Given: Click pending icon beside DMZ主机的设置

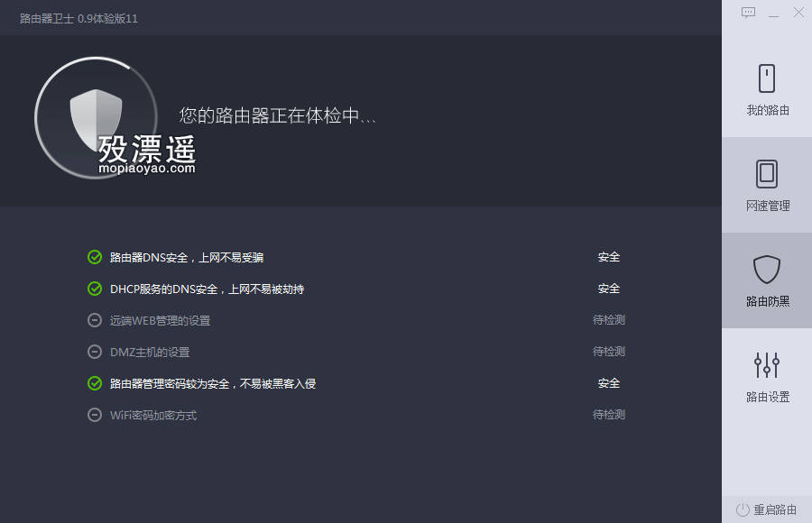Looking at the screenshot, I should coord(95,352).
